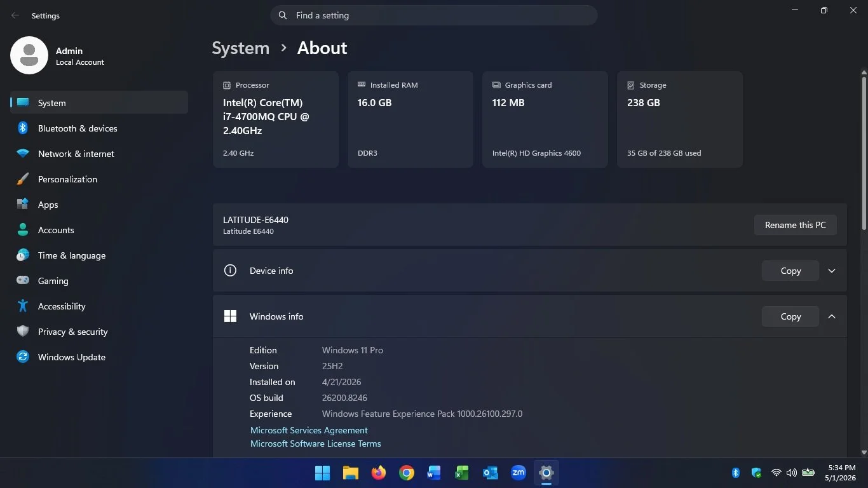This screenshot has height=488, width=868.
Task: Click Rename this PC button
Action: tap(796, 225)
